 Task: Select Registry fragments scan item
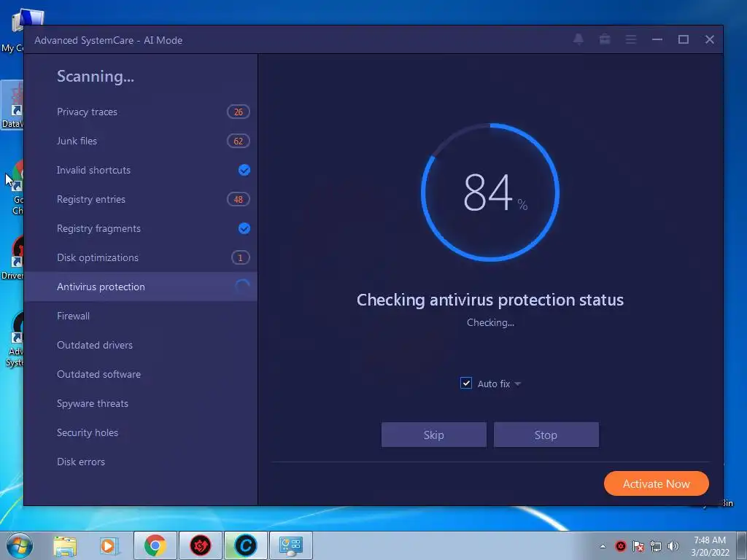(141, 228)
